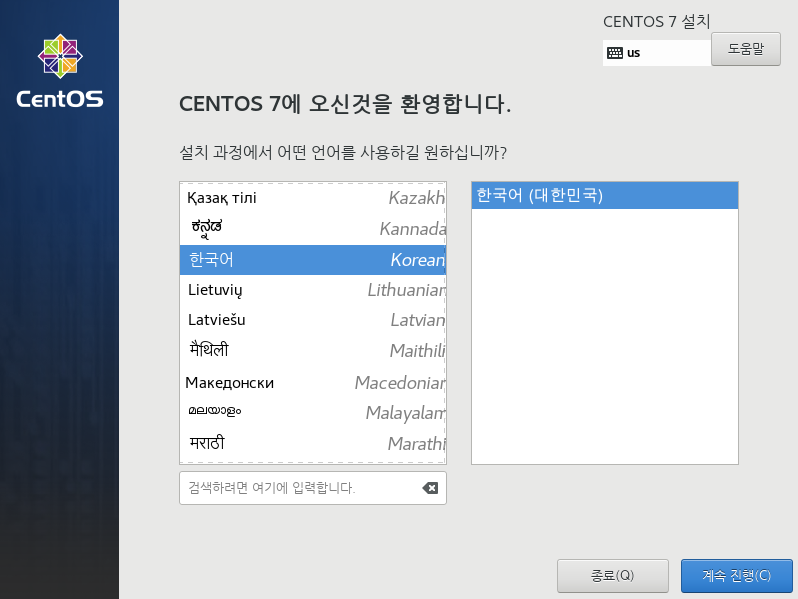Select 한국어 (대한민국) locale entry
Screen dimensions: 798x599
click(605, 195)
